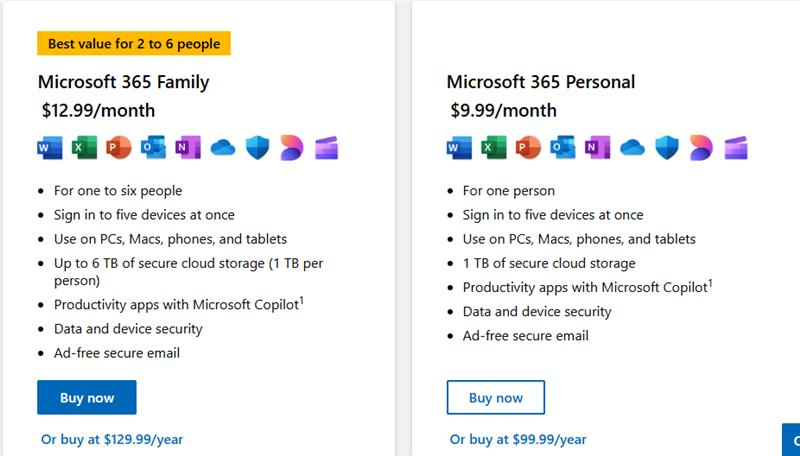Viewport: 800px width, 456px height.
Task: Click the PowerPoint icon in the Personal plan
Action: (x=528, y=148)
